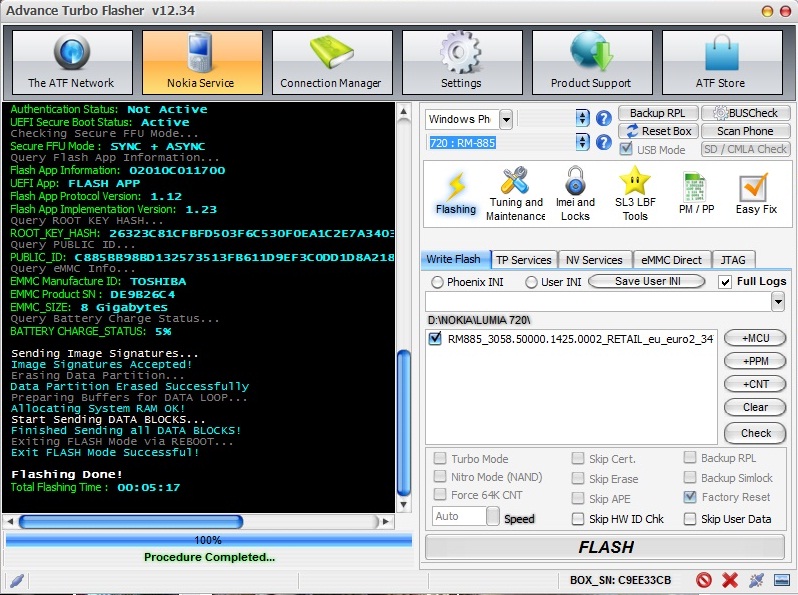Toggle Factory Reset checkbox
The width and height of the screenshot is (798, 595).
point(690,497)
